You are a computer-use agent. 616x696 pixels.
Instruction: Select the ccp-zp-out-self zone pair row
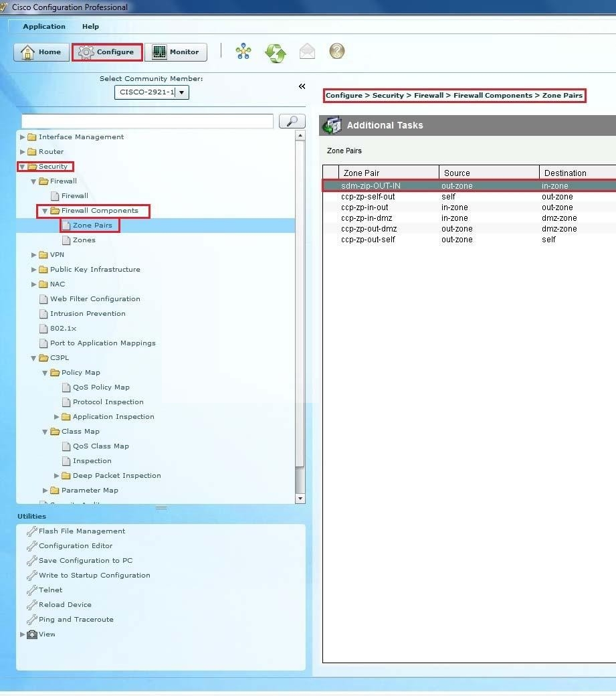tap(470, 240)
